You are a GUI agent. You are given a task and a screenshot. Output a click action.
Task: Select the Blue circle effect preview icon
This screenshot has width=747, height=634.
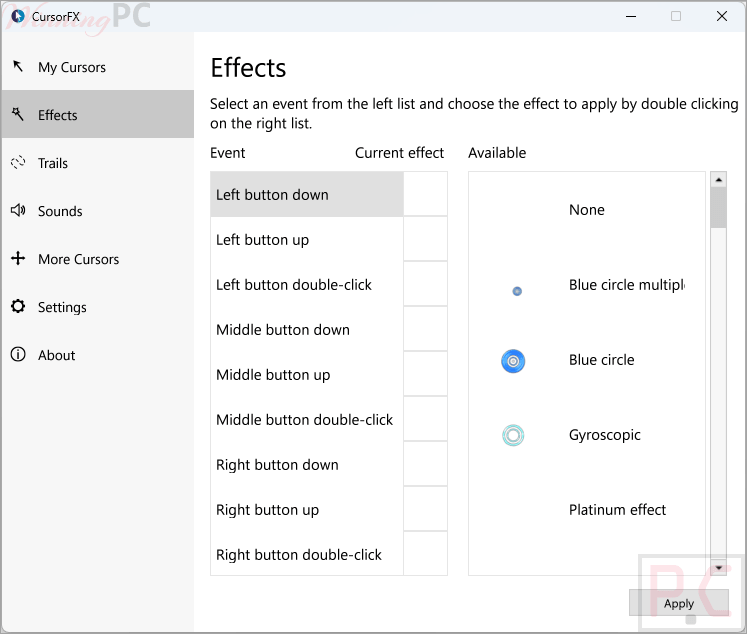[x=513, y=361]
